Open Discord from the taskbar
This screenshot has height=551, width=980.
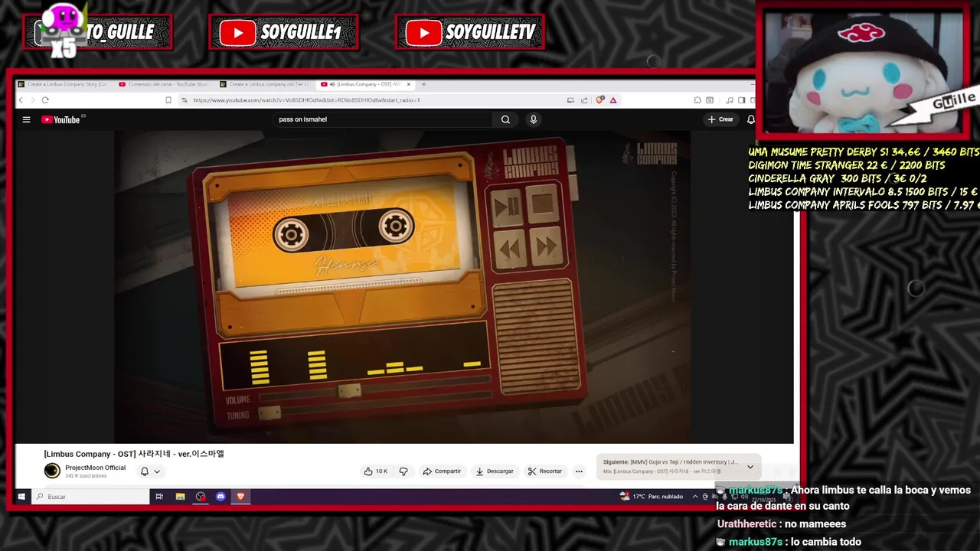[220, 497]
